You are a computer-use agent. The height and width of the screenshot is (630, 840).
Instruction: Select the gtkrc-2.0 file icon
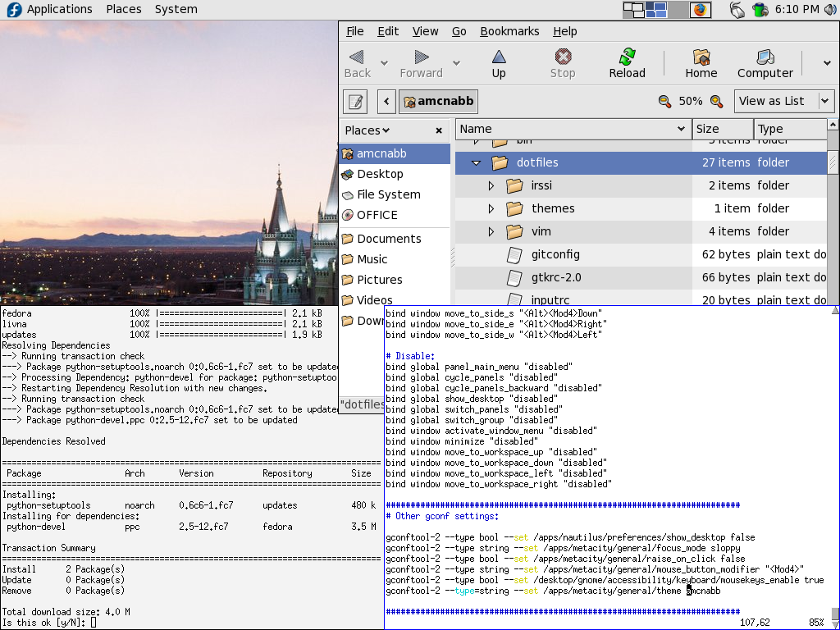514,278
